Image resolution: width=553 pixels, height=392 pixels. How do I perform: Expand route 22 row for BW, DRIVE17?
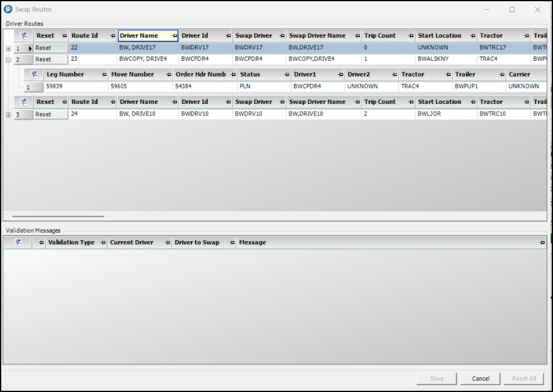(9, 49)
